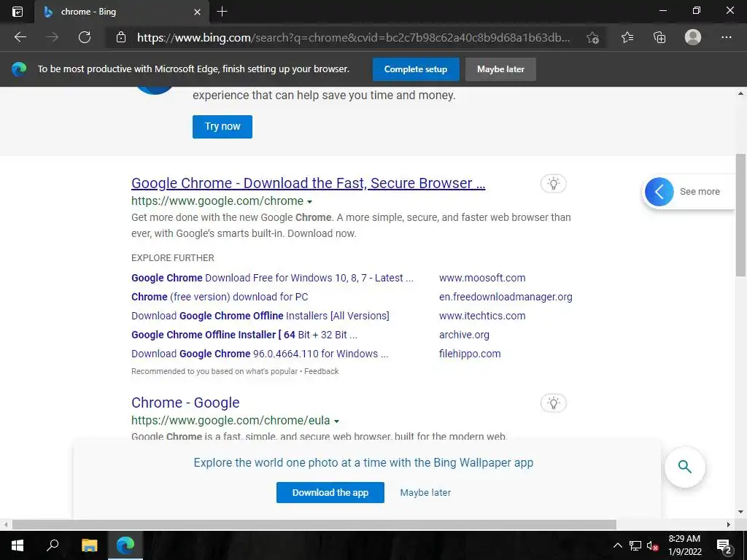Select the chrome - Bing tab
The image size is (747, 560).
coord(122,12)
